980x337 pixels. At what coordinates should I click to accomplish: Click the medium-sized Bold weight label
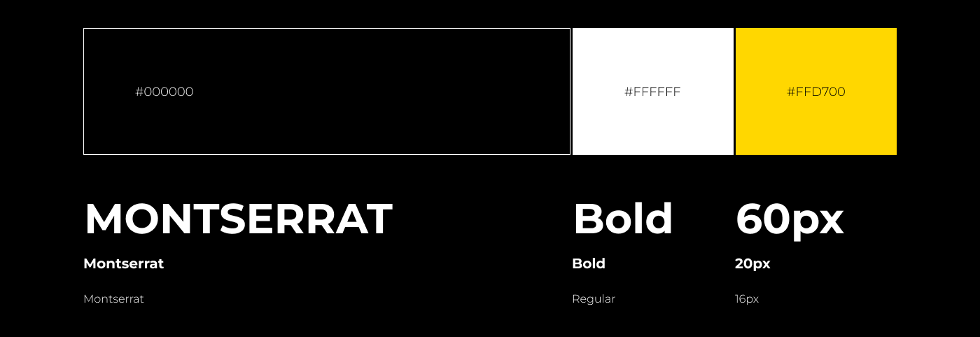click(x=589, y=263)
